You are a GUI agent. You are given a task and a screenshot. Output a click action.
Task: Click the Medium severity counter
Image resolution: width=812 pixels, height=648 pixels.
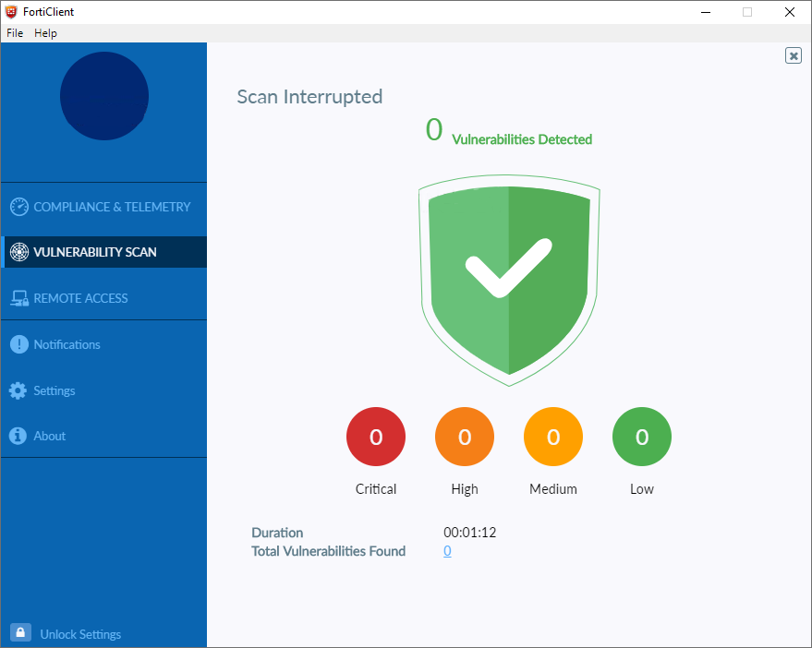coord(552,436)
